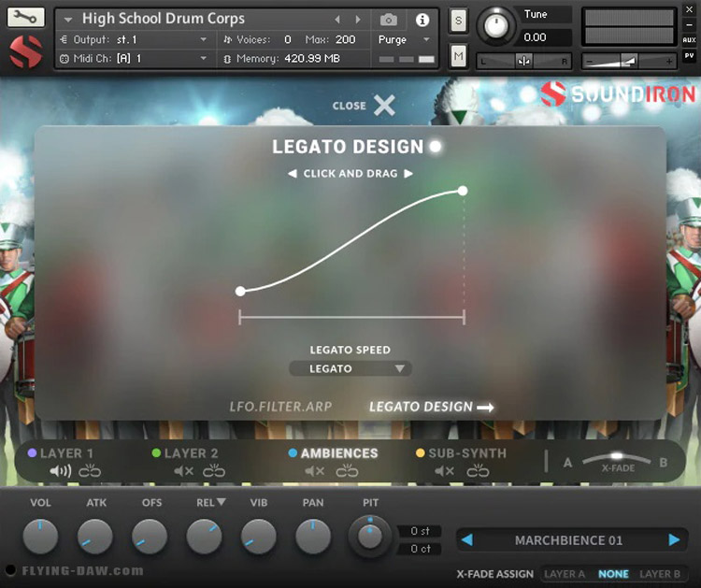Select the Layer 2 tab
Image resolution: width=701 pixels, height=588 pixels.
(191, 453)
